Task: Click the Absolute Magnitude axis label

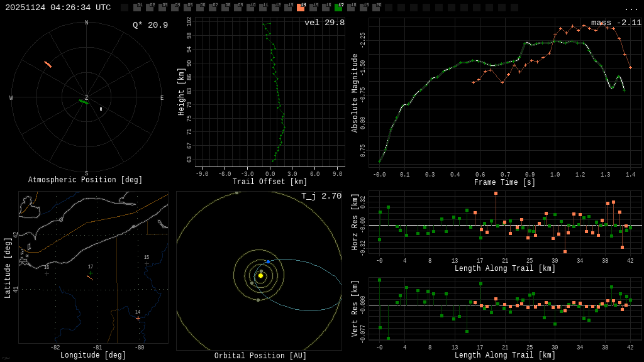Action: tap(355, 93)
